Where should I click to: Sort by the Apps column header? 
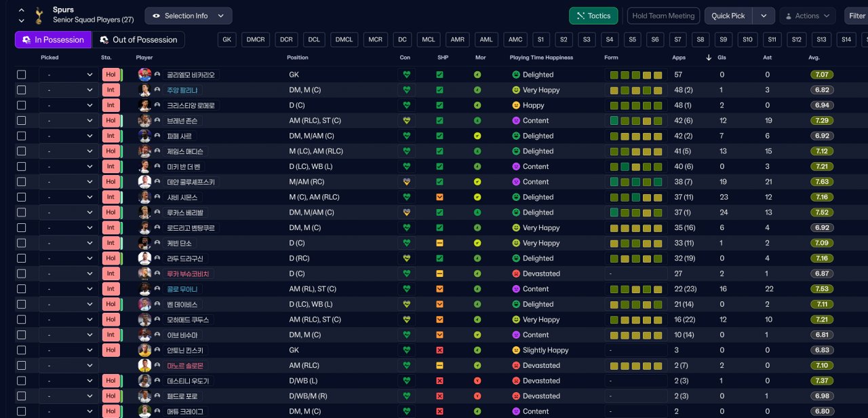coord(679,58)
